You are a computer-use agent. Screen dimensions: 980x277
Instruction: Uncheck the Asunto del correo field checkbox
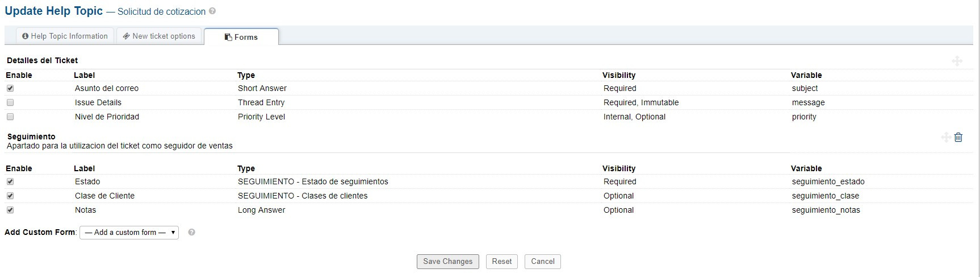click(x=10, y=88)
